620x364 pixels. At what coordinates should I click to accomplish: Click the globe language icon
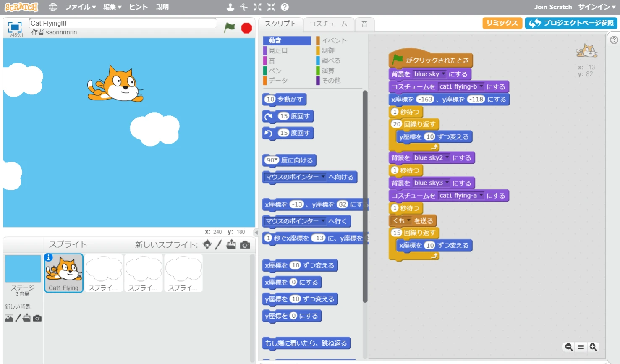[53, 7]
